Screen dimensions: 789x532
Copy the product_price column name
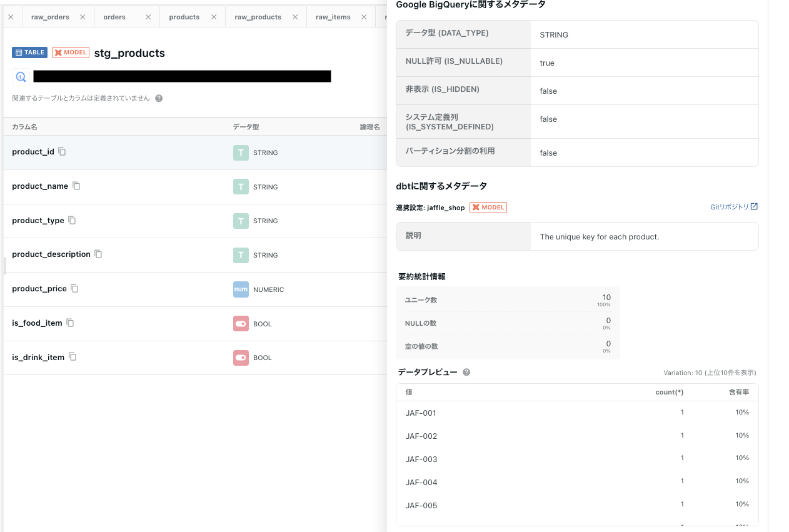(74, 288)
